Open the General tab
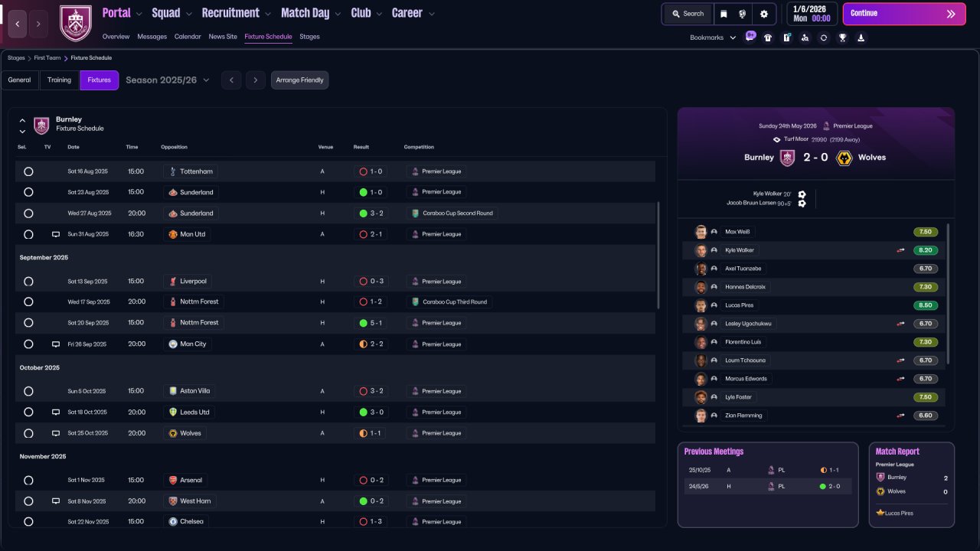This screenshot has width=980, height=551. point(20,80)
